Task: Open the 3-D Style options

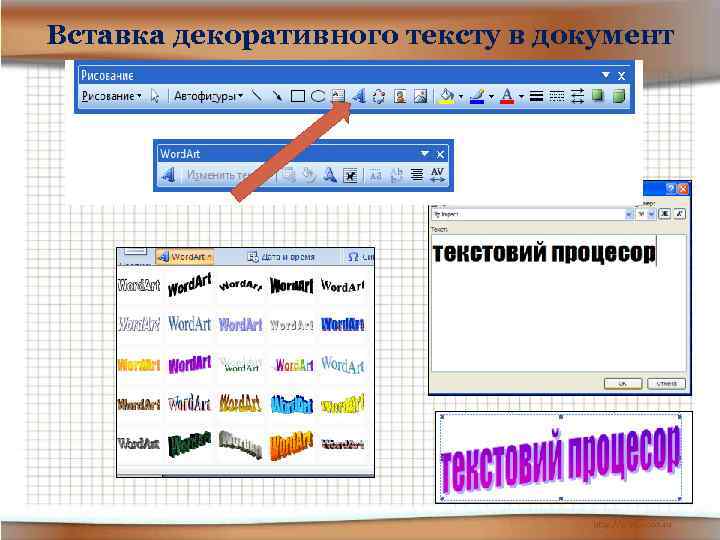Action: pyautogui.click(x=619, y=96)
